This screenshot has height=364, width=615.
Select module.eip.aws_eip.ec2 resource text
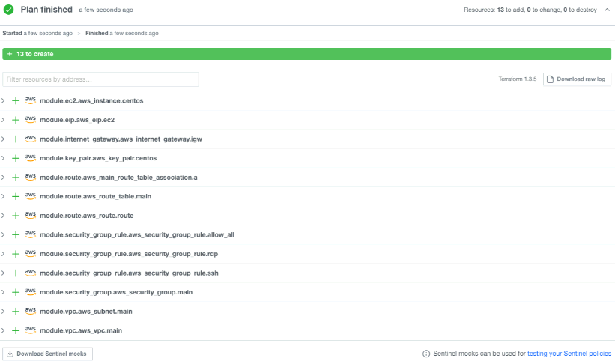77,120
